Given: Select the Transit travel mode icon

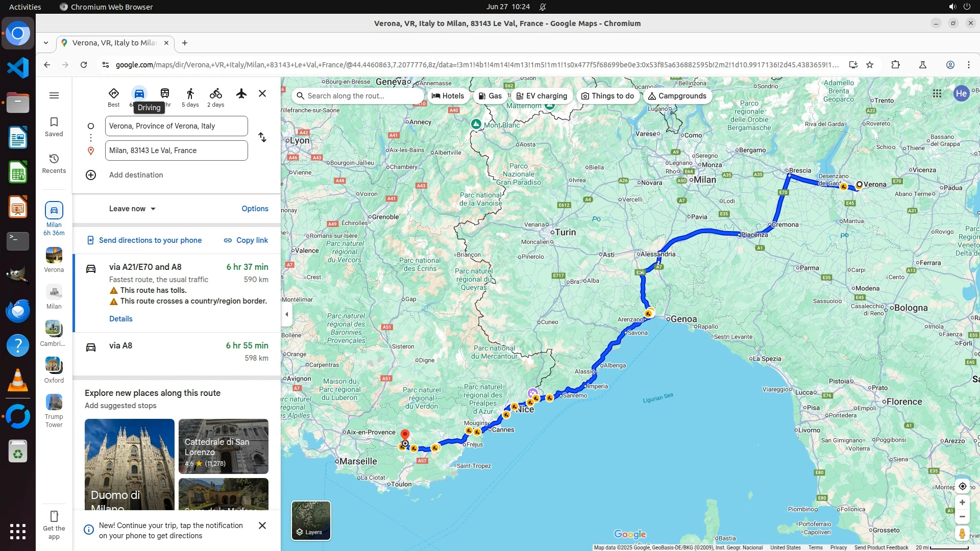Looking at the screenshot, I should click(x=165, y=94).
